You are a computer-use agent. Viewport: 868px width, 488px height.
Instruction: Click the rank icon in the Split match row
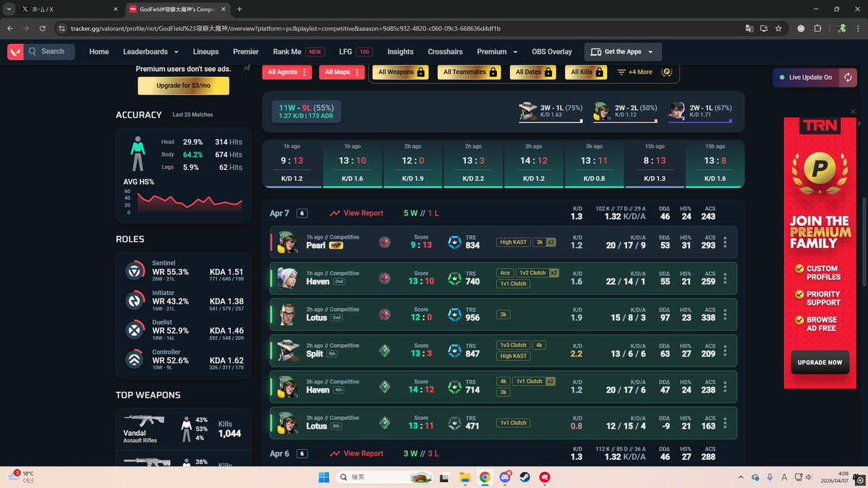pos(385,351)
